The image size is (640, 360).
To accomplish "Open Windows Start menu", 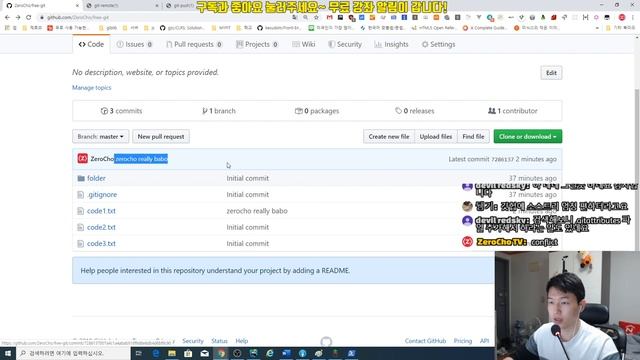I will 8,353.
